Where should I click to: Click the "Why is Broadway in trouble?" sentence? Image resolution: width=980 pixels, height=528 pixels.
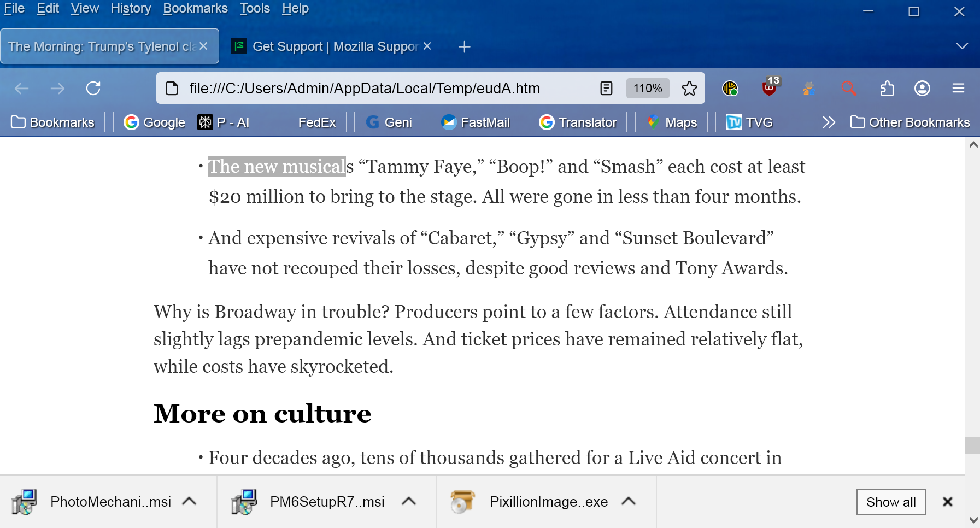[272, 312]
